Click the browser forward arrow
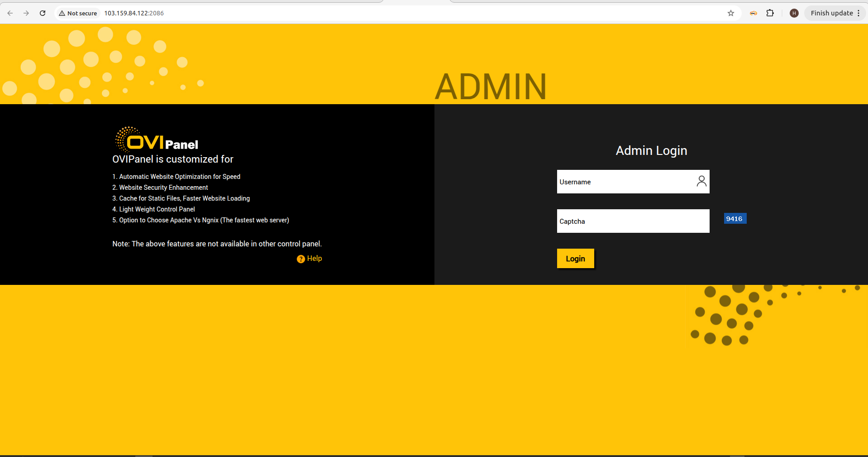868x457 pixels. point(26,13)
